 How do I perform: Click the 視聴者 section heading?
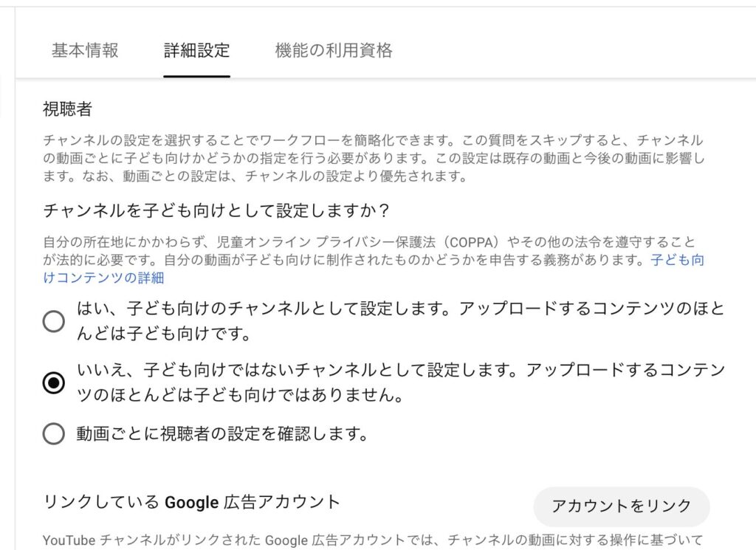point(67,110)
